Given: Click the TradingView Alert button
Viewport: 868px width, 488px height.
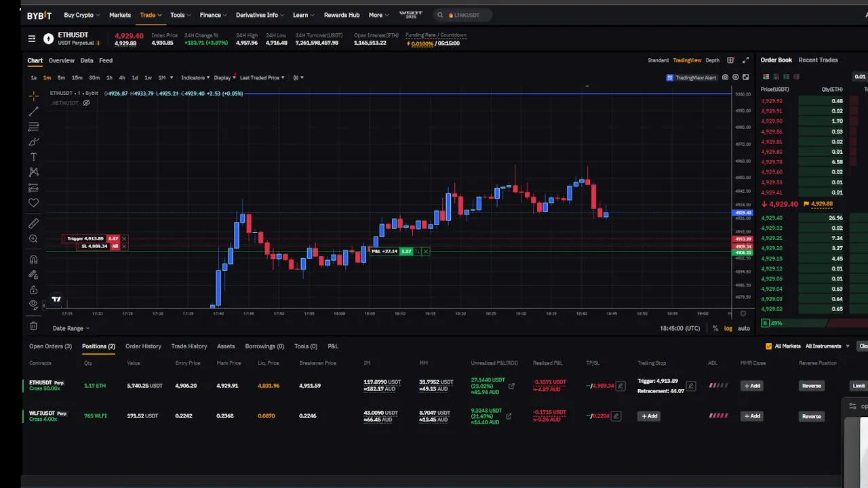Looking at the screenshot, I should (x=692, y=77).
